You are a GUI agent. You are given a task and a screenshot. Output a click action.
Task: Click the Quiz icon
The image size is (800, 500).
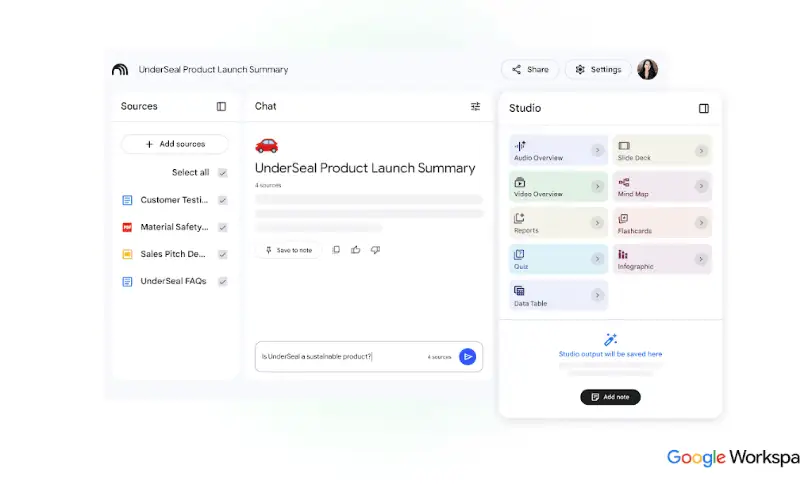click(x=519, y=254)
